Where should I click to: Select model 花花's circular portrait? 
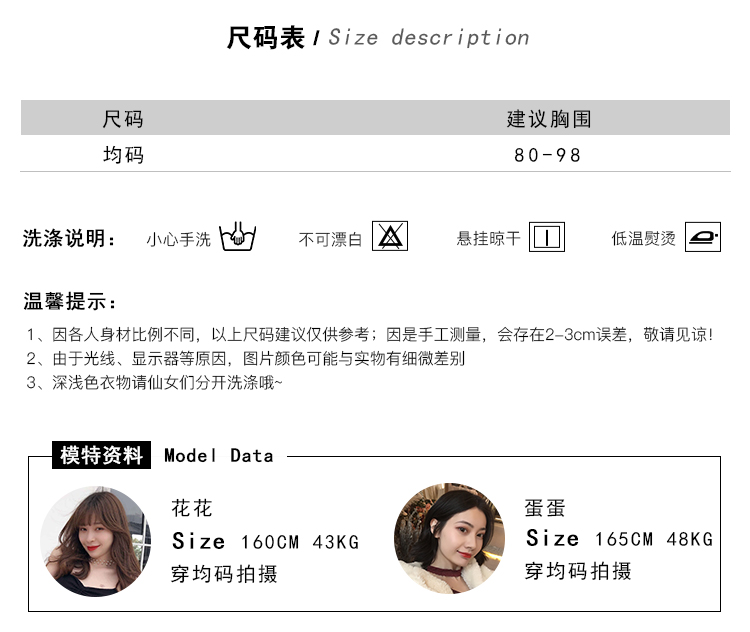click(x=96, y=542)
